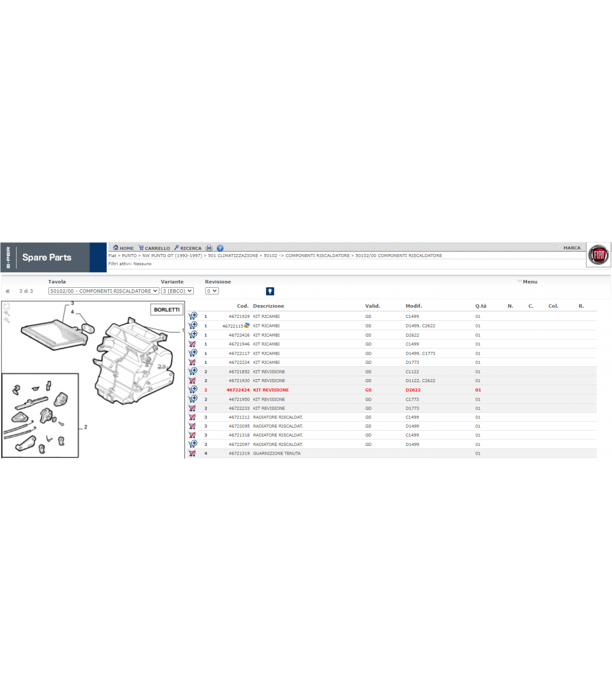Click the lightbulb icon next to Revisione
Viewport: 612px width, 700px height.
point(270,291)
